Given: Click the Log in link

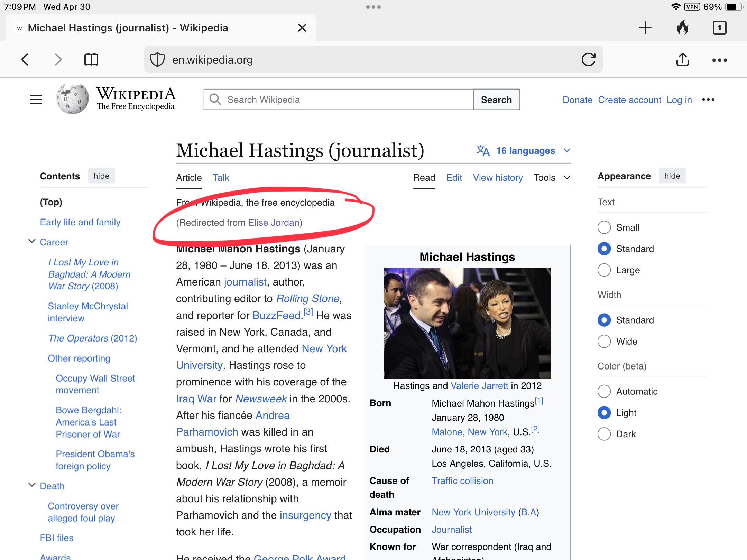Looking at the screenshot, I should point(679,100).
